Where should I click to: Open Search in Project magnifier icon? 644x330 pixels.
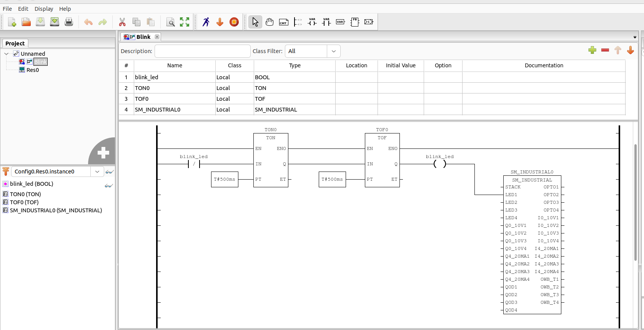pos(170,22)
